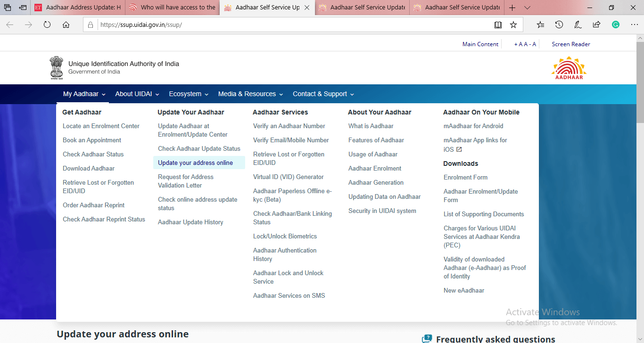The image size is (644, 343).
Task: Open new browser tab plus icon
Action: [512, 8]
